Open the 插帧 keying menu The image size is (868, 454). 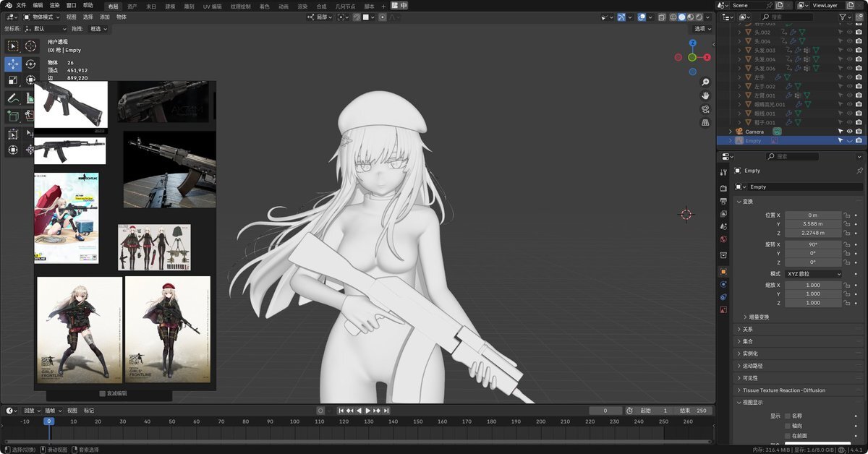click(x=54, y=411)
